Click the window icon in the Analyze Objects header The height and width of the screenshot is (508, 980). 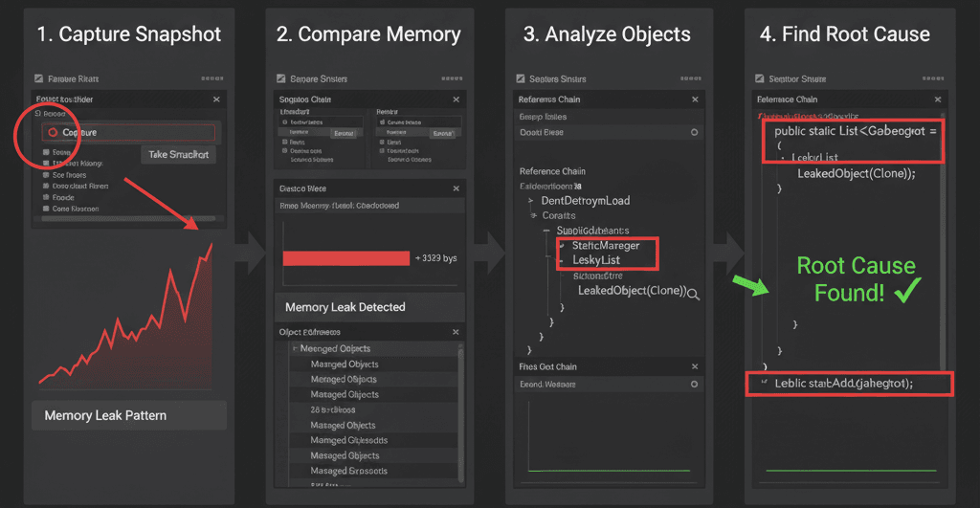pyautogui.click(x=520, y=78)
